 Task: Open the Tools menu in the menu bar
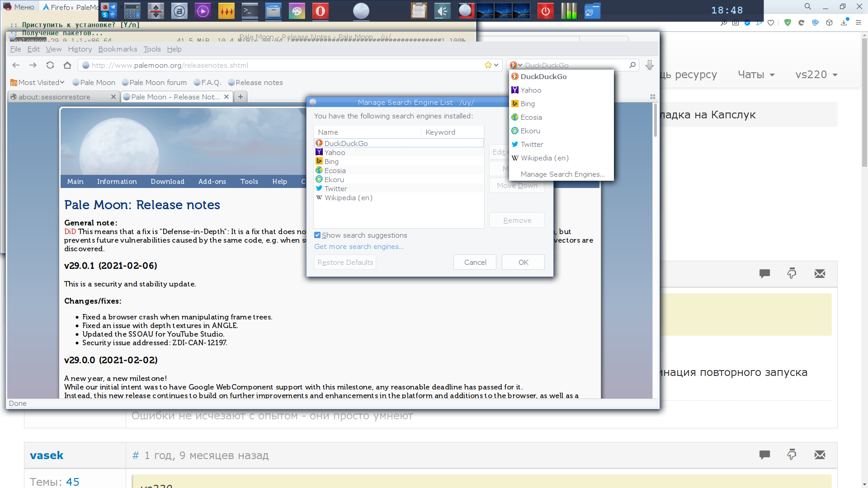[152, 49]
